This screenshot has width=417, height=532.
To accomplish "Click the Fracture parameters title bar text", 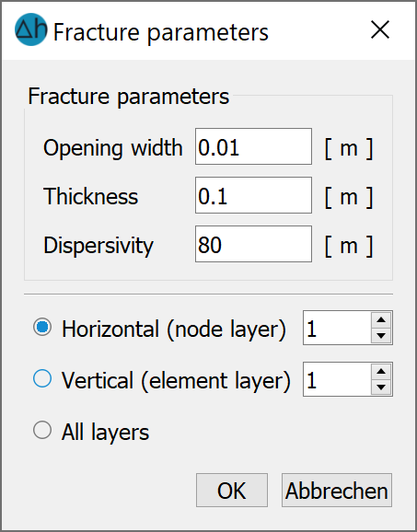I will click(x=161, y=32).
